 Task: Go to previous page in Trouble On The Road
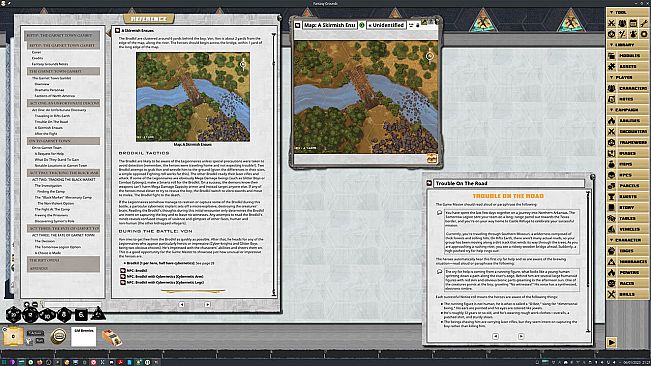pyautogui.click(x=495, y=336)
